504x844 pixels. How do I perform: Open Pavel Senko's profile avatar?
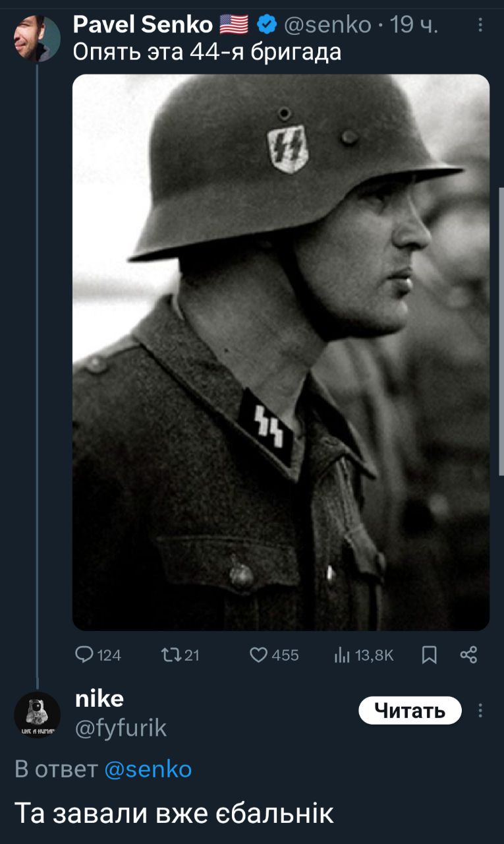pyautogui.click(x=37, y=38)
